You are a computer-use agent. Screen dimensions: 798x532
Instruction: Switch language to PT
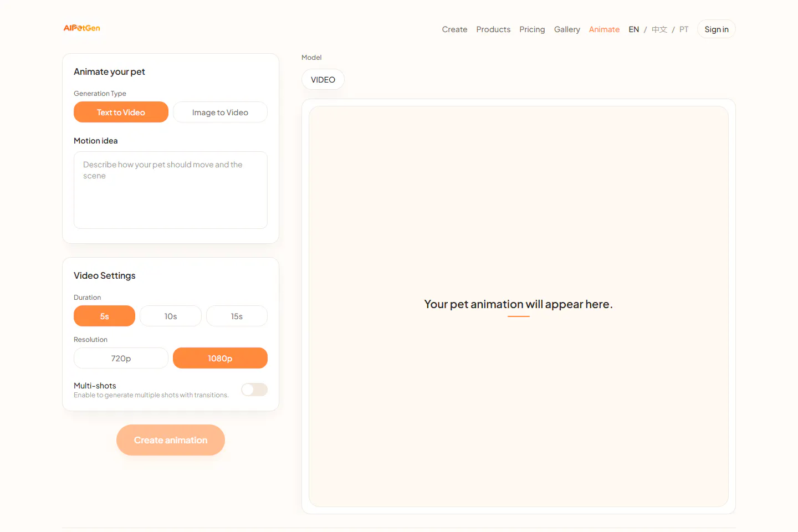pos(684,29)
